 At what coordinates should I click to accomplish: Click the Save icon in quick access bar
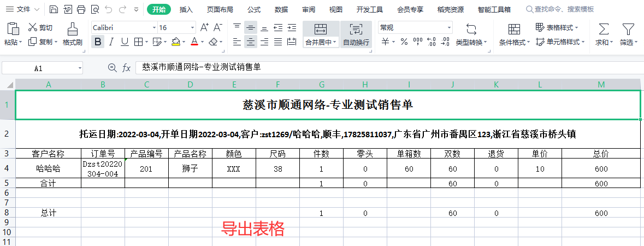coord(53,9)
